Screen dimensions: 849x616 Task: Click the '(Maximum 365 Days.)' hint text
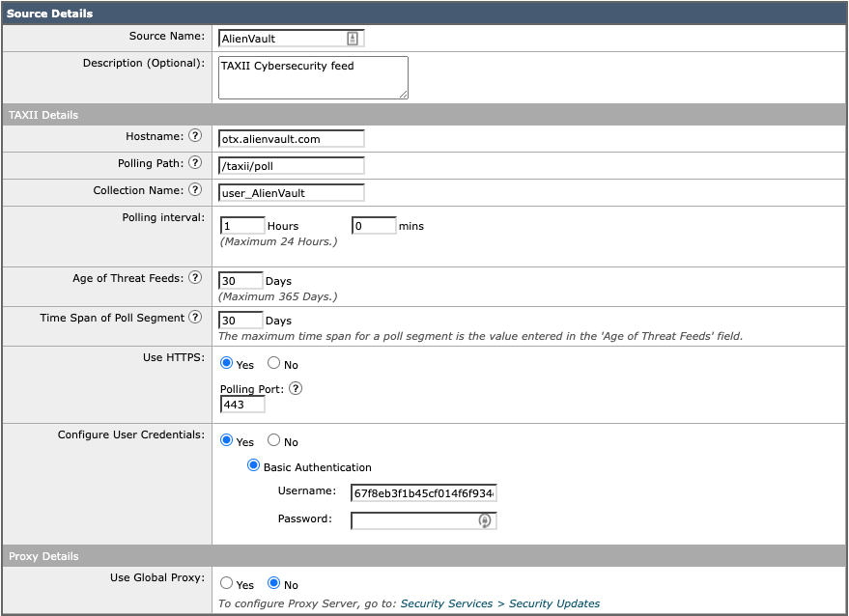click(278, 296)
